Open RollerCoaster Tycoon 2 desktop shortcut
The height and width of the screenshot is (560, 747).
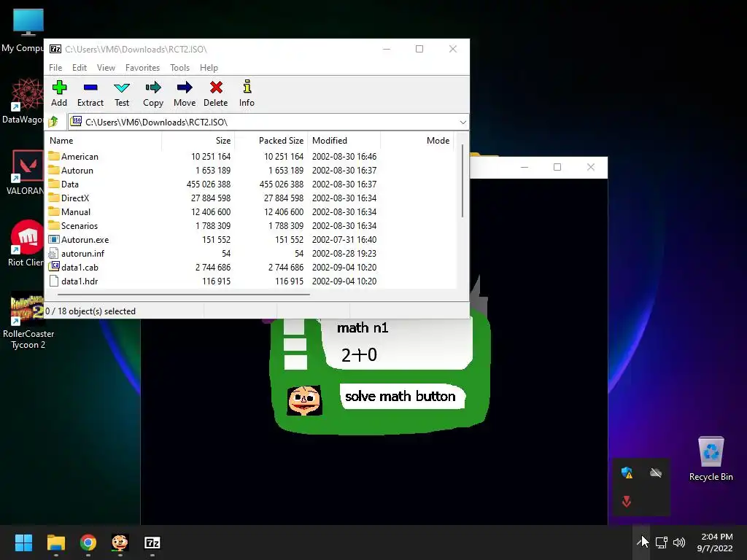coord(28,322)
